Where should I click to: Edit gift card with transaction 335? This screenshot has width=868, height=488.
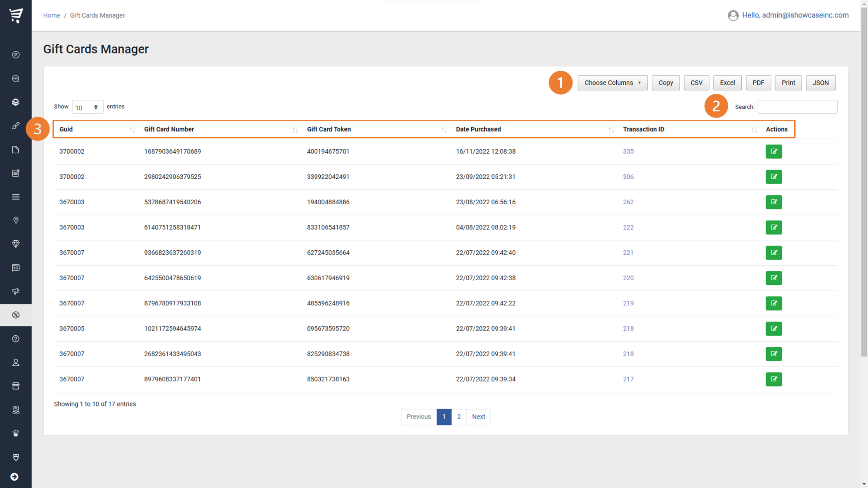(773, 151)
